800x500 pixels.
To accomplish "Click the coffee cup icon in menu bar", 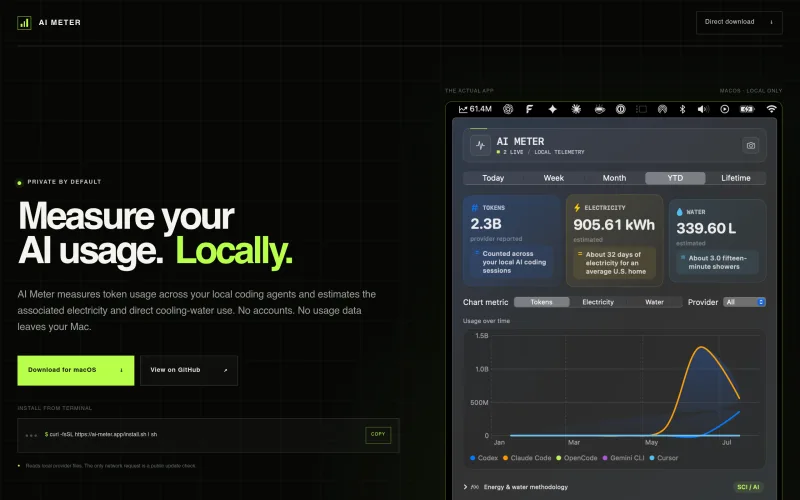I will point(599,109).
